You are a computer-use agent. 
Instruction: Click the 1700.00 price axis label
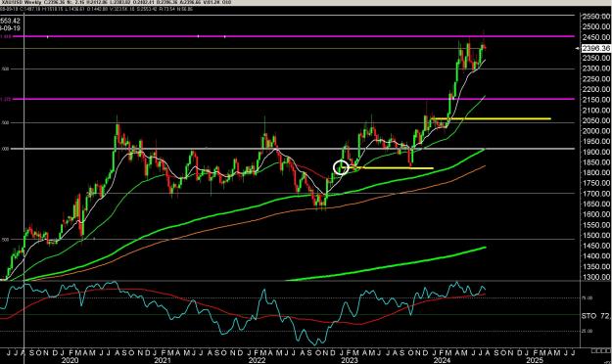point(595,194)
